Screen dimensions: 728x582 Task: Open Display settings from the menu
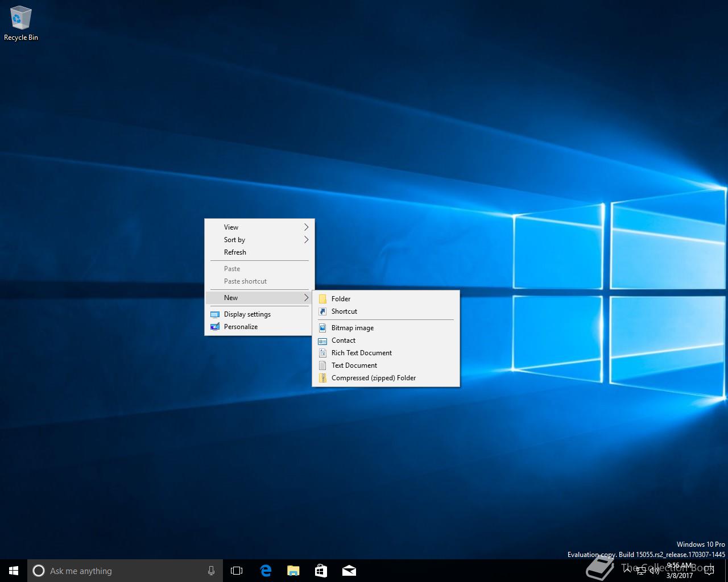pyautogui.click(x=259, y=314)
